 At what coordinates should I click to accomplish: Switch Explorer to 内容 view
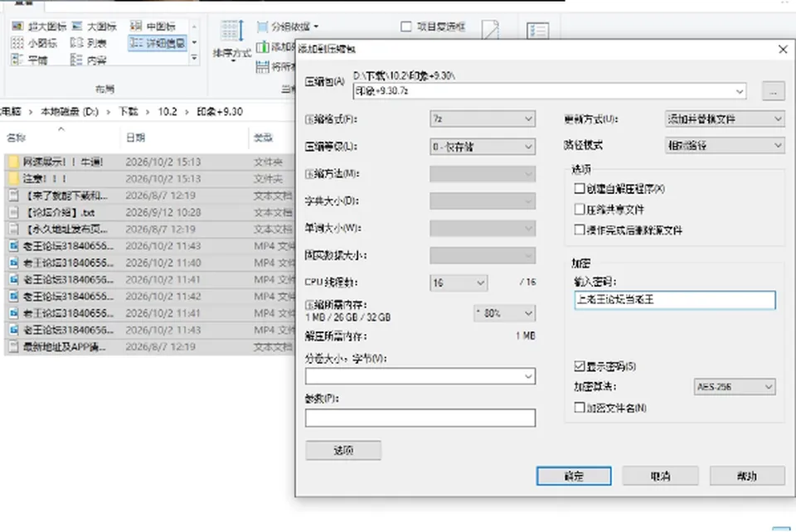89,60
